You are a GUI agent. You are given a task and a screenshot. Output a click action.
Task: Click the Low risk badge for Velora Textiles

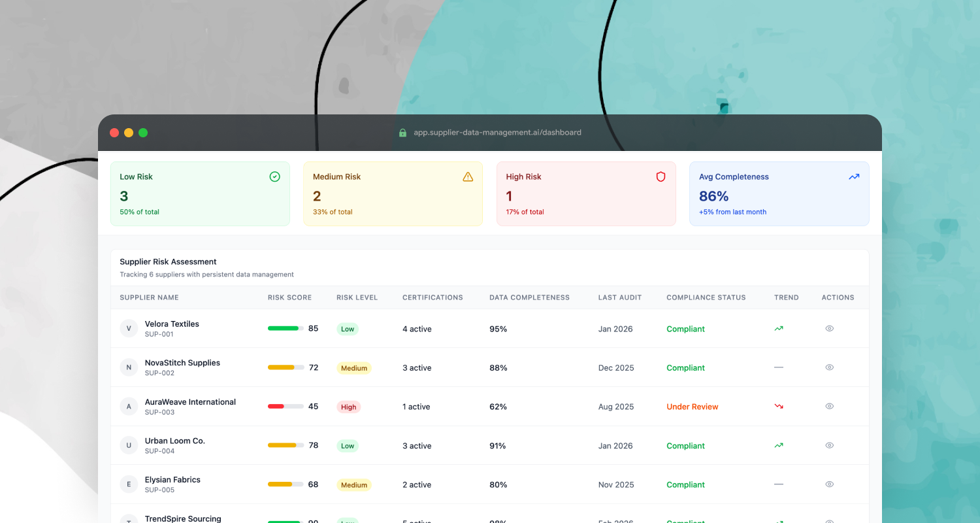(x=348, y=329)
